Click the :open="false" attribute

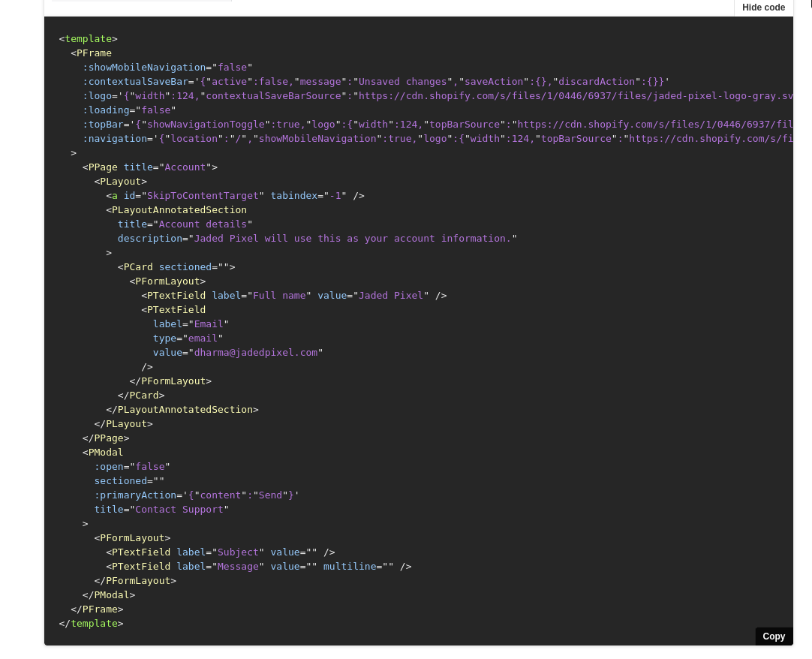(x=132, y=466)
